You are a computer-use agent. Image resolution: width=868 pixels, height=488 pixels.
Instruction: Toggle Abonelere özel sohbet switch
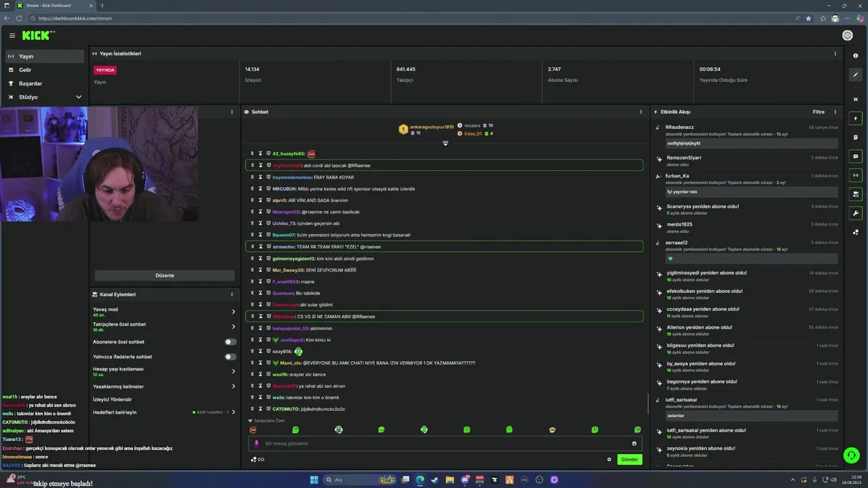tap(231, 342)
